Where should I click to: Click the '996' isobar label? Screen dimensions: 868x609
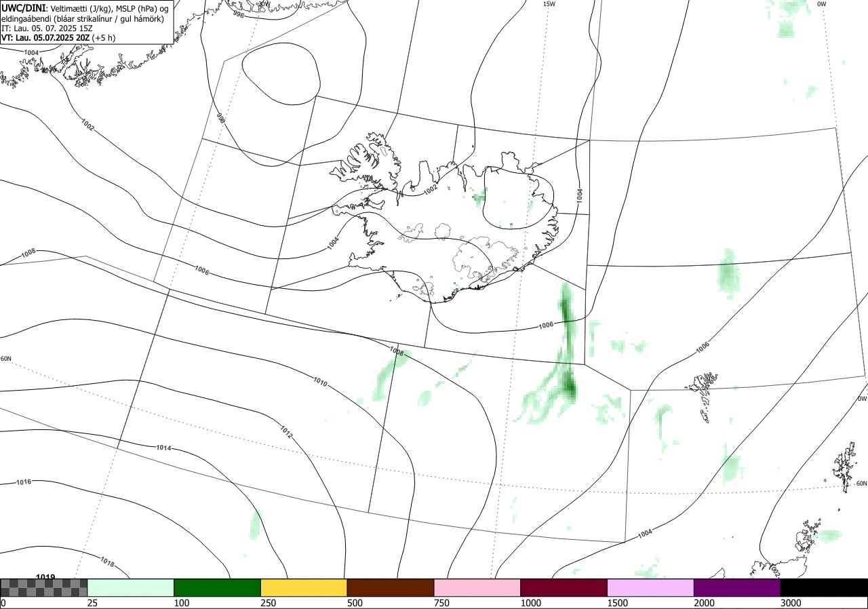click(238, 14)
